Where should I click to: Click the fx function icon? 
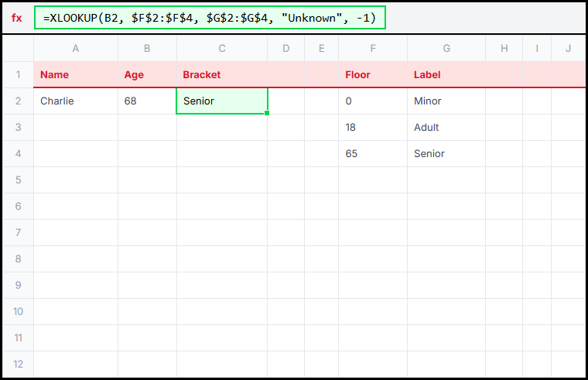click(17, 18)
